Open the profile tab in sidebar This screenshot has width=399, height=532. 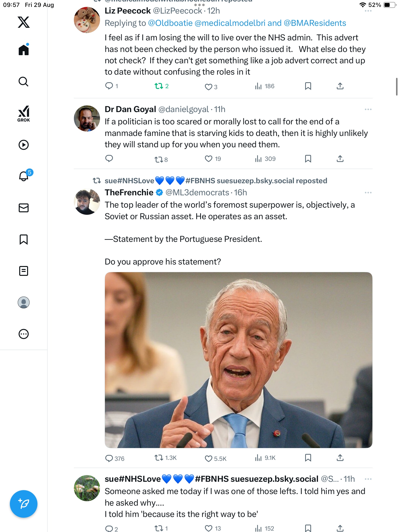[24, 302]
